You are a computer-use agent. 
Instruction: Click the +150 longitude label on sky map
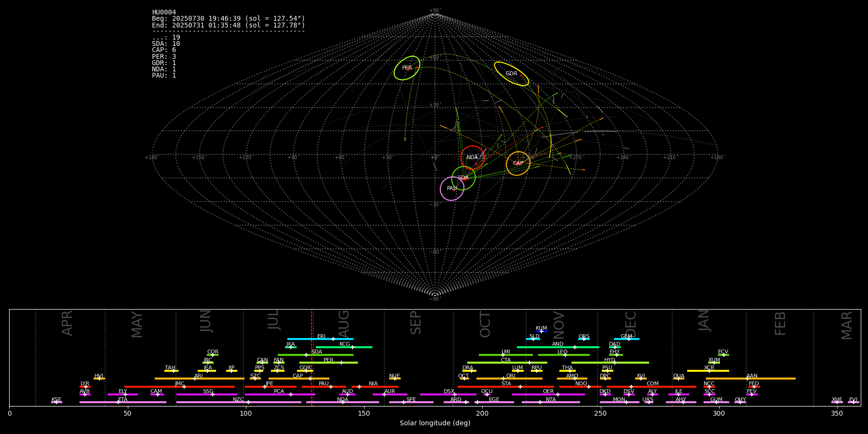click(198, 158)
